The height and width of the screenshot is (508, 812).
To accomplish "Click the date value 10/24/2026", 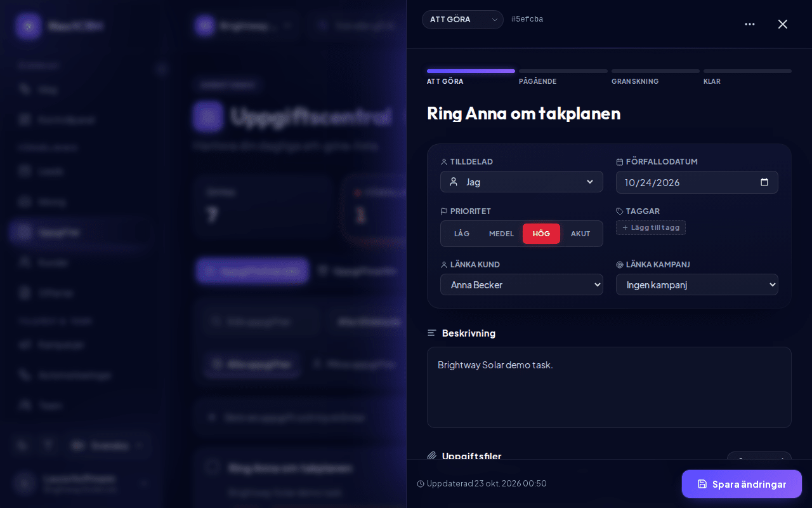I will coord(652,182).
